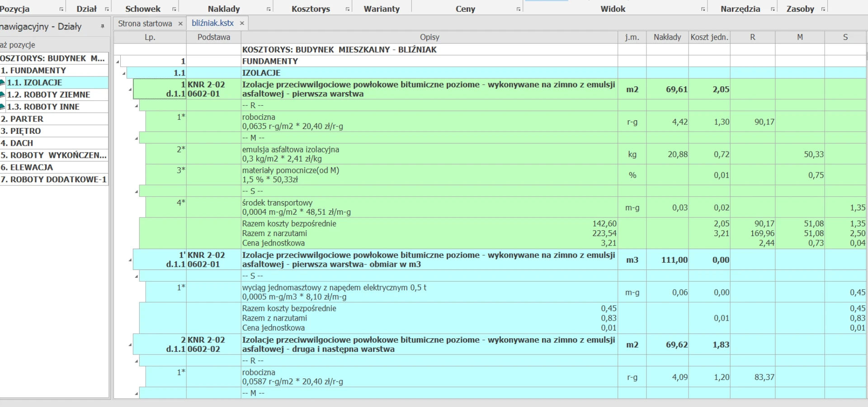Collapse position 1' with unit m3
Image resolution: width=868 pixels, height=407 pixels.
pos(130,260)
